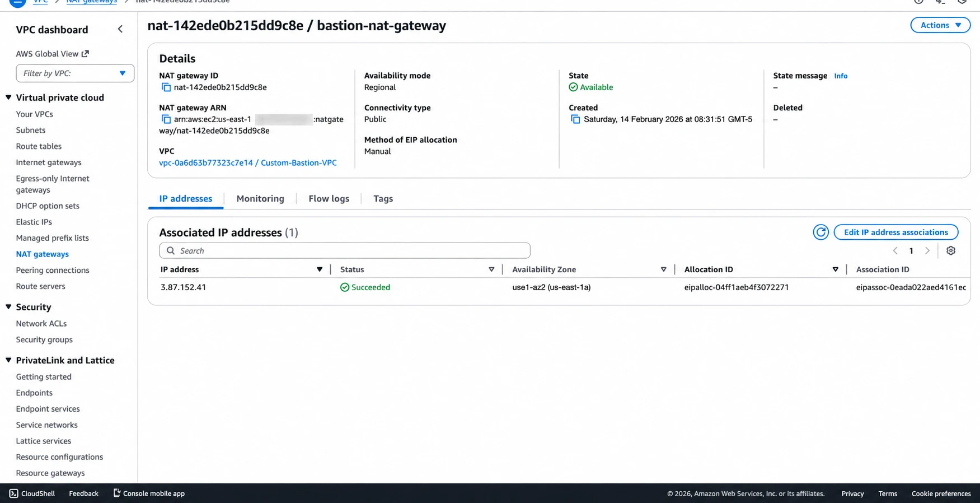Open the Tags tab
This screenshot has width=980, height=503.
click(x=383, y=199)
